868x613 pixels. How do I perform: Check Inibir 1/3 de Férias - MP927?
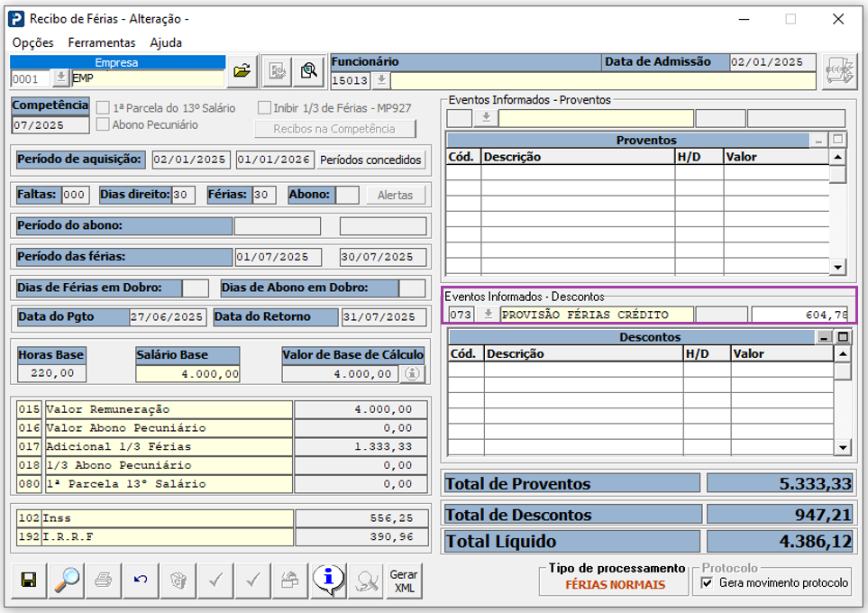[265, 107]
